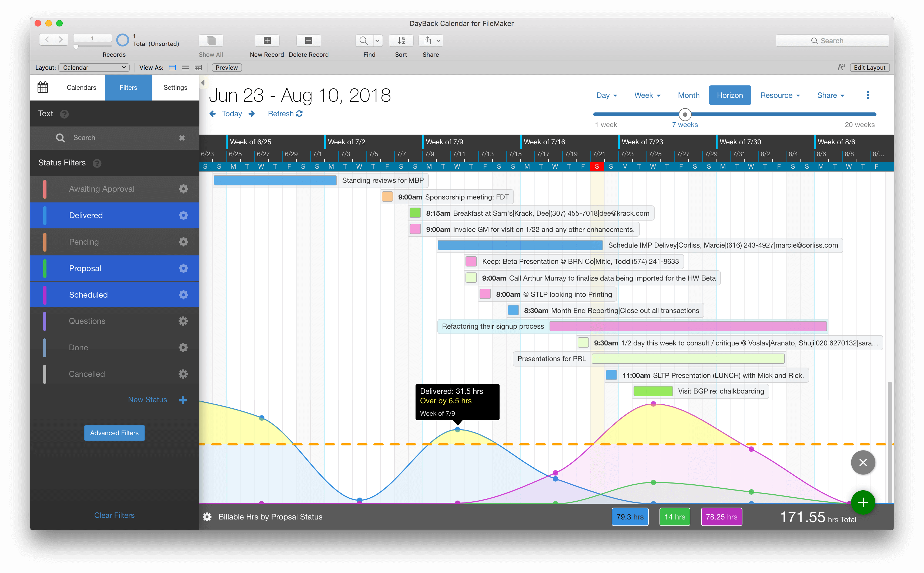Open gear settings for Pending status
This screenshot has width=924, height=573.
[x=183, y=242]
